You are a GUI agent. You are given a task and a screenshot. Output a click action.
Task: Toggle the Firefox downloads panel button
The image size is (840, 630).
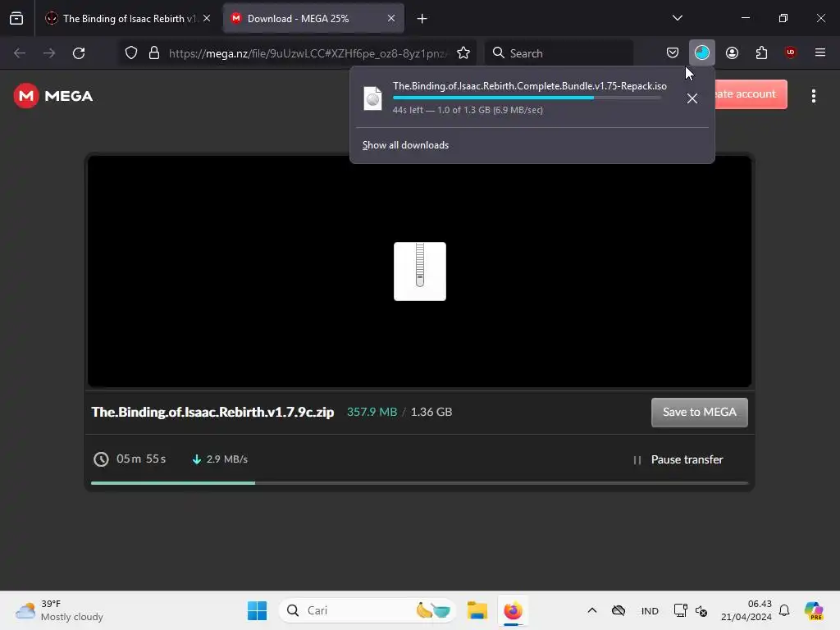click(702, 52)
